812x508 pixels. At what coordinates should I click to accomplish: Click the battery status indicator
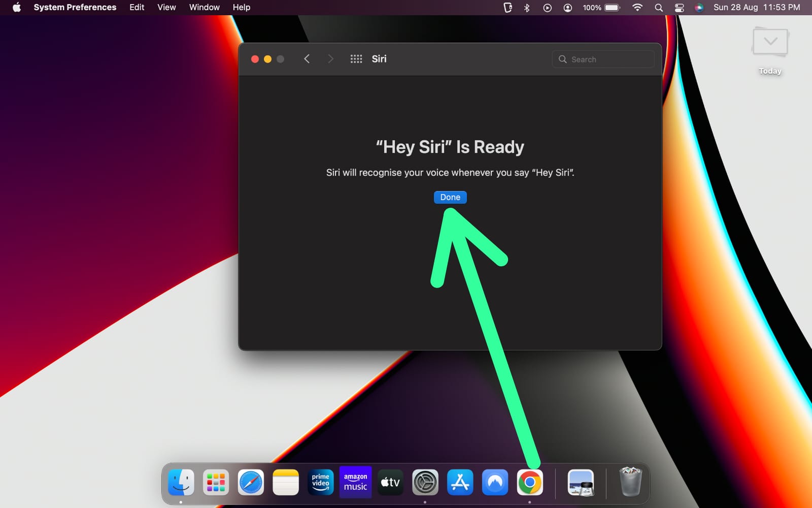point(601,8)
